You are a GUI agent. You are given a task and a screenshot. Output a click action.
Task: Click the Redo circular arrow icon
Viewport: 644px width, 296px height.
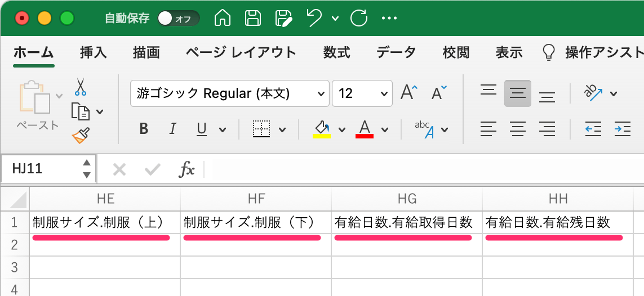(x=358, y=19)
